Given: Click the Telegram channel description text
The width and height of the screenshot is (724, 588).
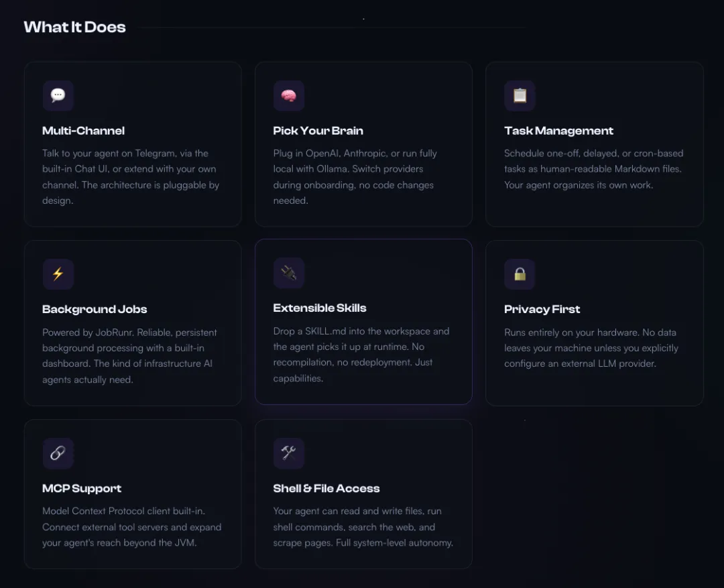Looking at the screenshot, I should point(131,176).
